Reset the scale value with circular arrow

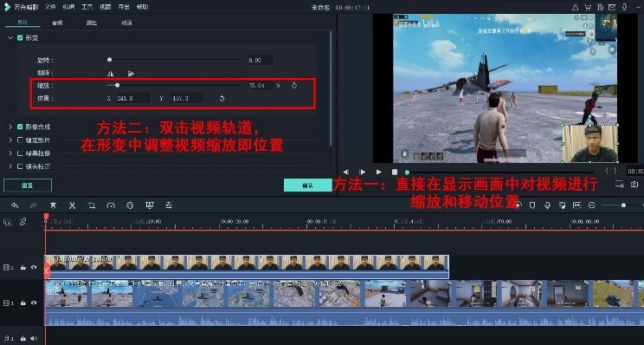tap(294, 86)
